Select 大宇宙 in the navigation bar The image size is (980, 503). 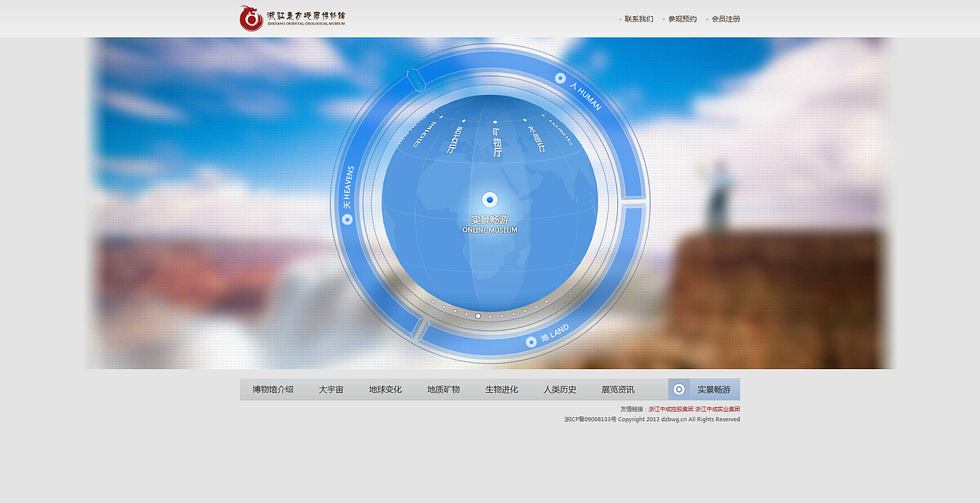tap(331, 389)
